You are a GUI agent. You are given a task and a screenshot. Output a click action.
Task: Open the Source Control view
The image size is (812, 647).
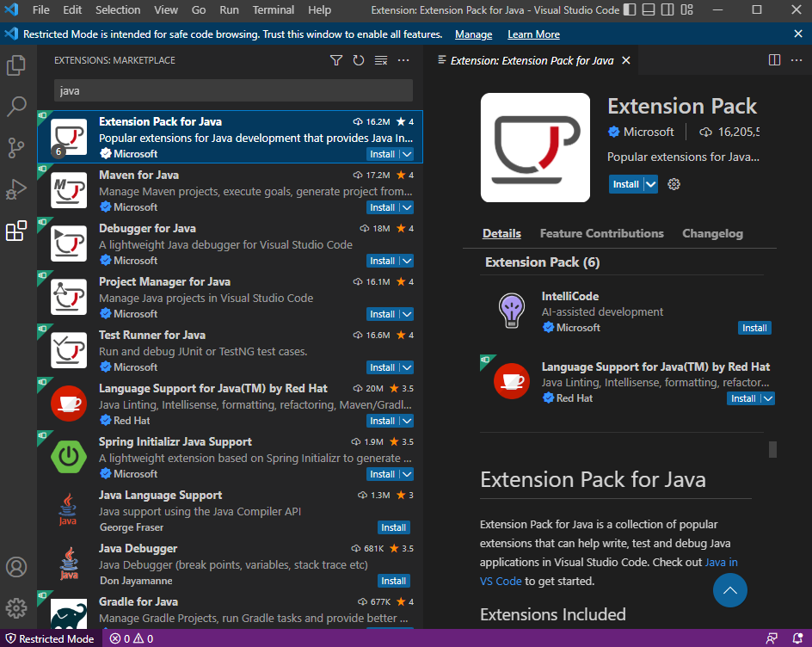16,148
